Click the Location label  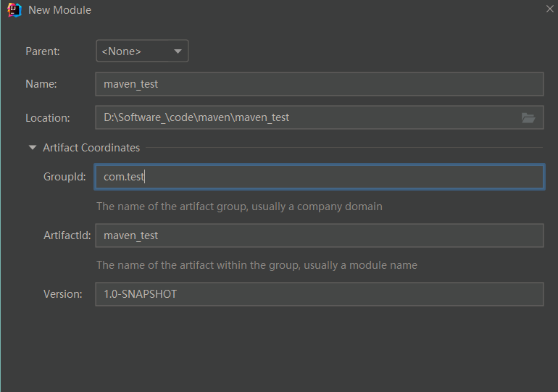pyautogui.click(x=47, y=118)
